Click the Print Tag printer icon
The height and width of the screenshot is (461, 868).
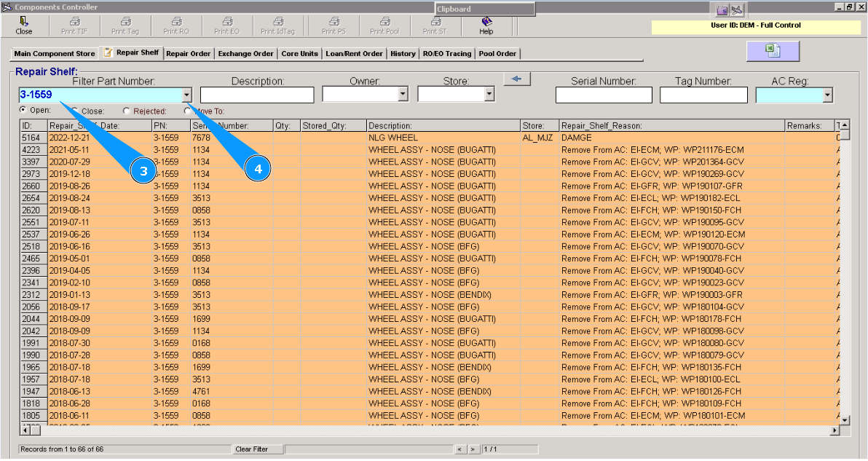[x=126, y=22]
